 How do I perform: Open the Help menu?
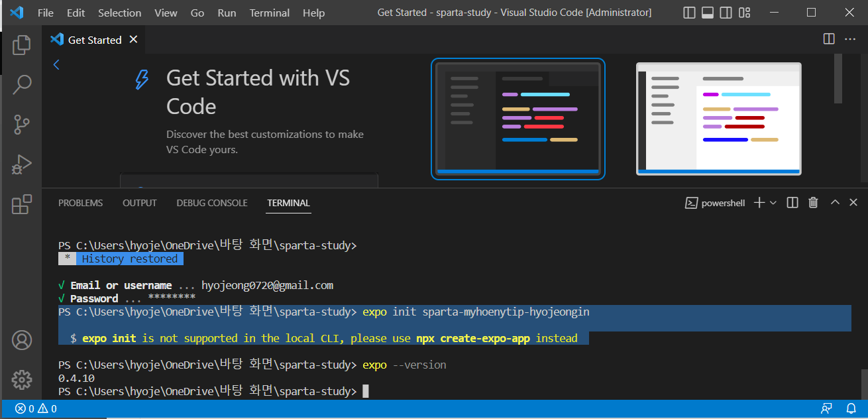click(314, 13)
